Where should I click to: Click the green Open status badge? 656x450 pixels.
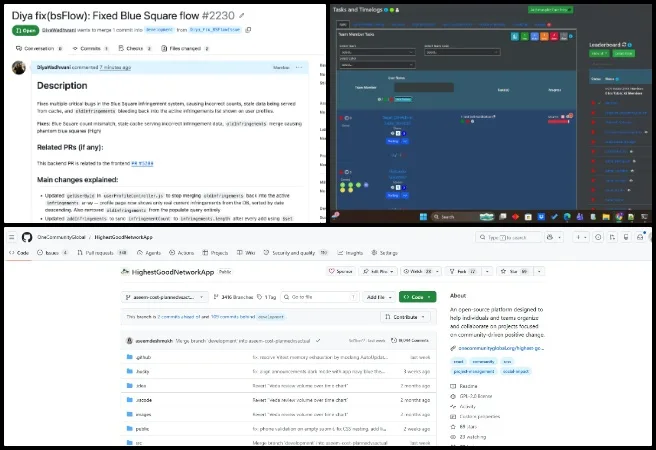(x=26, y=31)
